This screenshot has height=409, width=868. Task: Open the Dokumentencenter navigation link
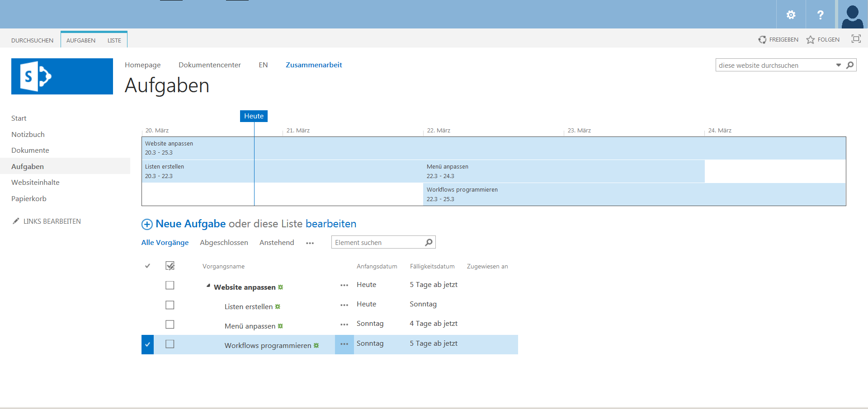coord(209,65)
